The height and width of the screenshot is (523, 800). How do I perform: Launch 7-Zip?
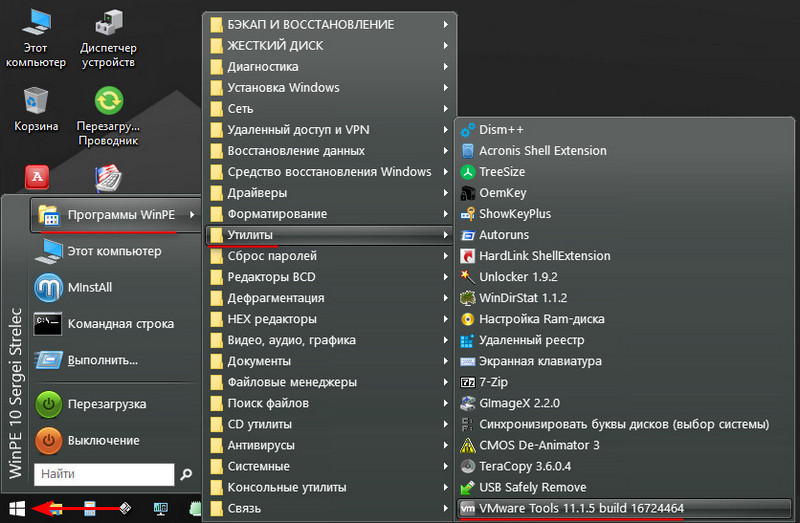point(624,382)
